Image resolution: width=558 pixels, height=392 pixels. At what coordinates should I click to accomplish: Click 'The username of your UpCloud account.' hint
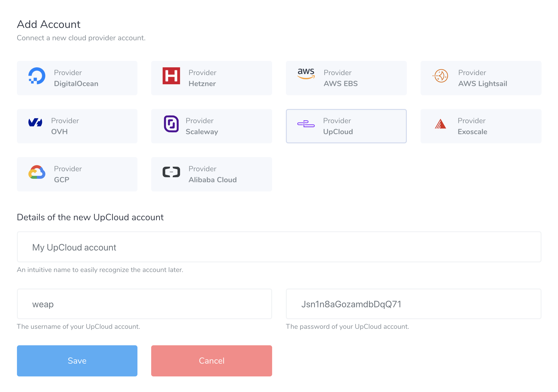click(x=79, y=327)
